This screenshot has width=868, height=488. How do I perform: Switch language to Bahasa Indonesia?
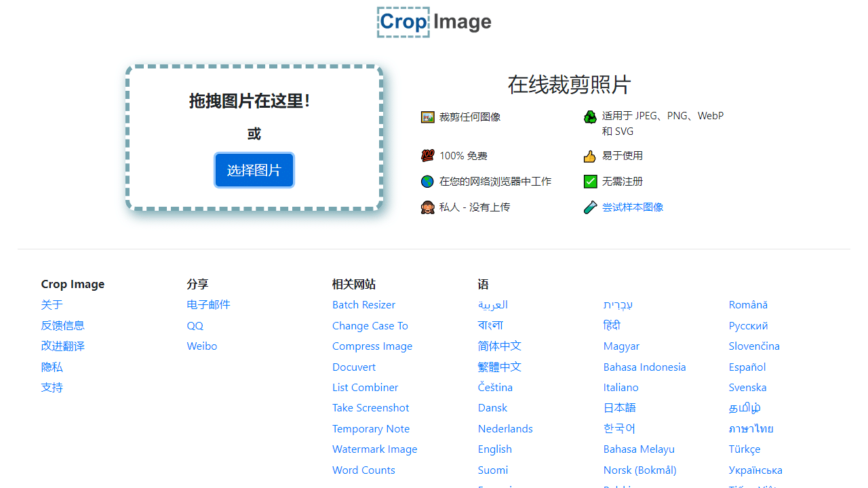(644, 367)
